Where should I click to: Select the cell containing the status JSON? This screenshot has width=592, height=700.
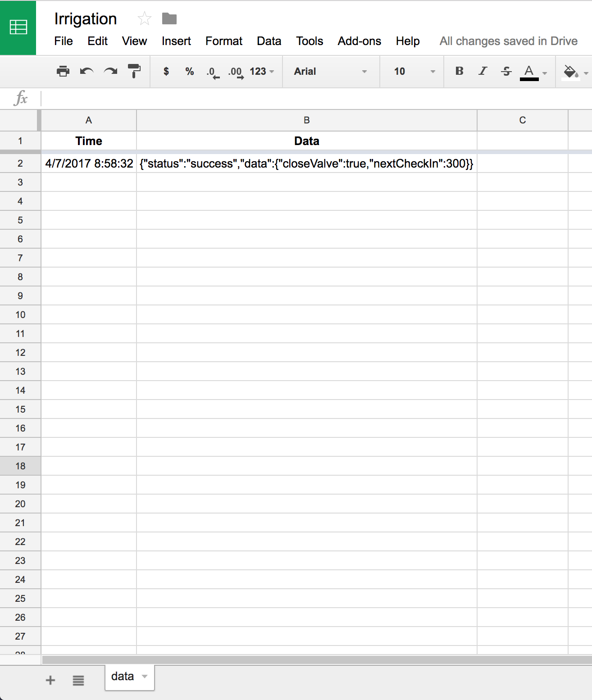pyautogui.click(x=307, y=164)
